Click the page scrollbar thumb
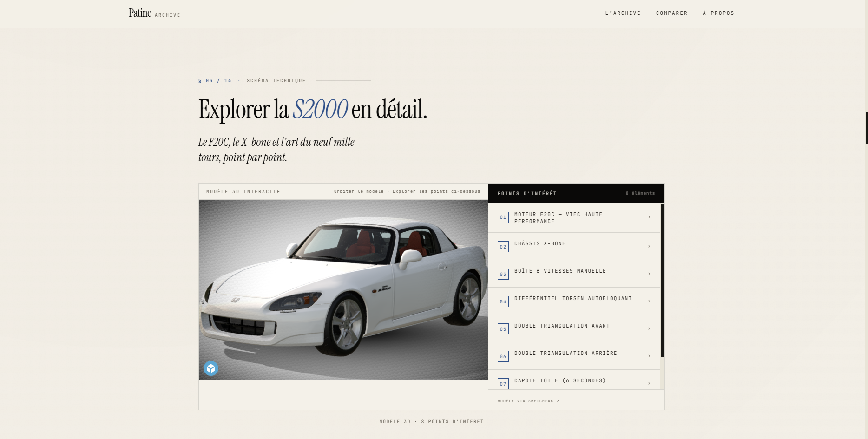This screenshot has height=439, width=868. [x=867, y=128]
